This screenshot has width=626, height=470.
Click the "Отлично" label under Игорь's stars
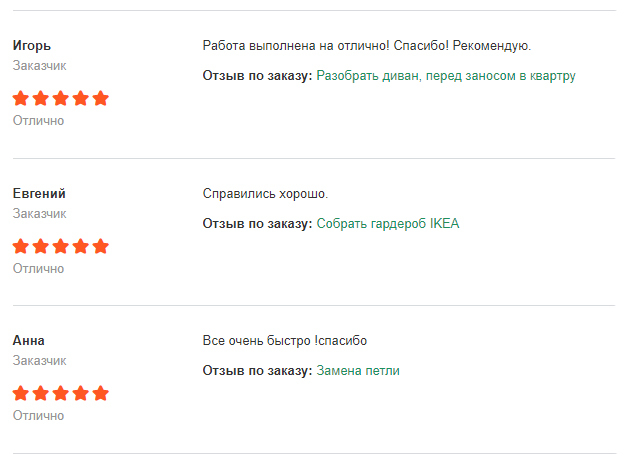tap(38, 121)
